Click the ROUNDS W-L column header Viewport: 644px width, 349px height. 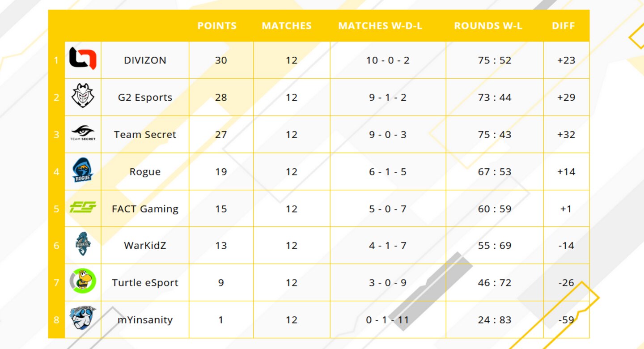(488, 26)
